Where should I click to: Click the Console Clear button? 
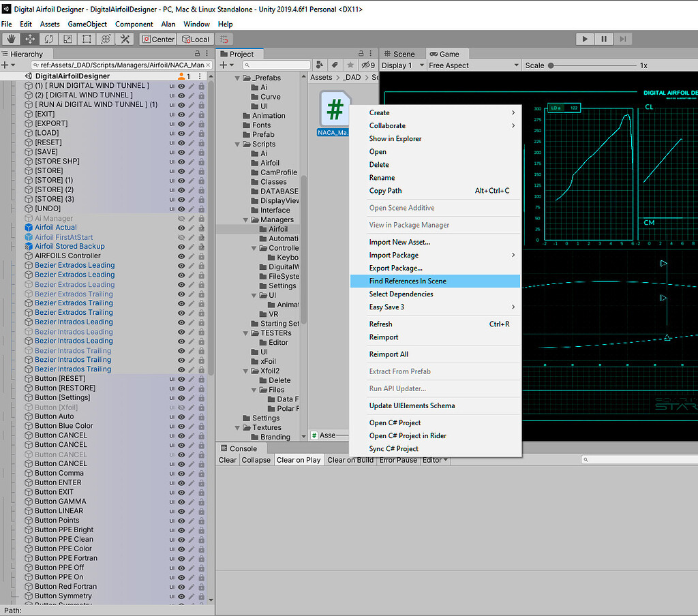click(x=228, y=460)
